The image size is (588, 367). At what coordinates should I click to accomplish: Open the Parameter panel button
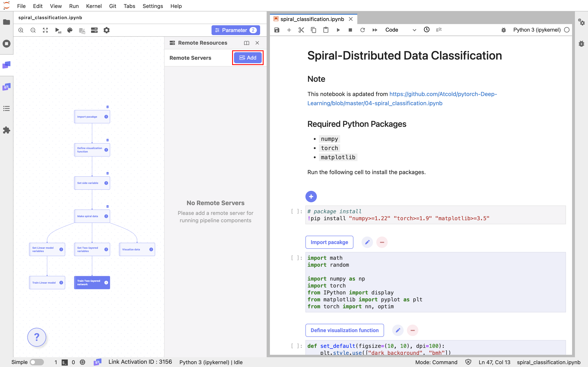[x=235, y=30]
